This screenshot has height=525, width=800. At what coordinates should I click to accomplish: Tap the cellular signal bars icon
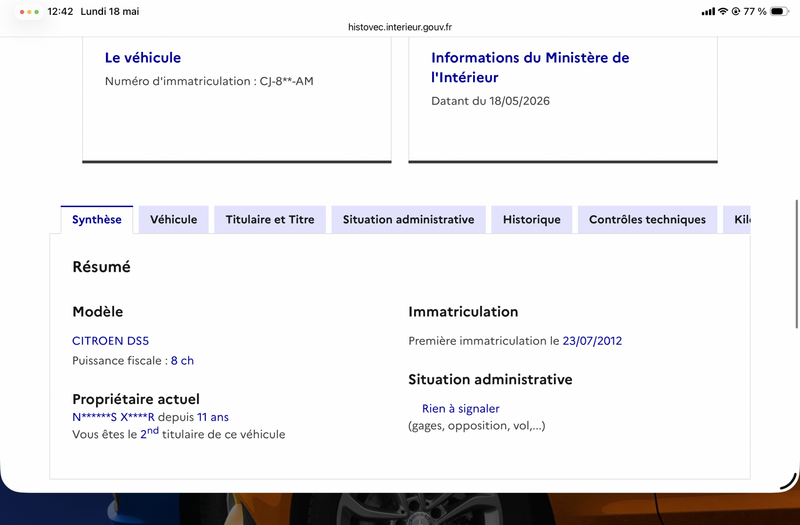coord(708,11)
